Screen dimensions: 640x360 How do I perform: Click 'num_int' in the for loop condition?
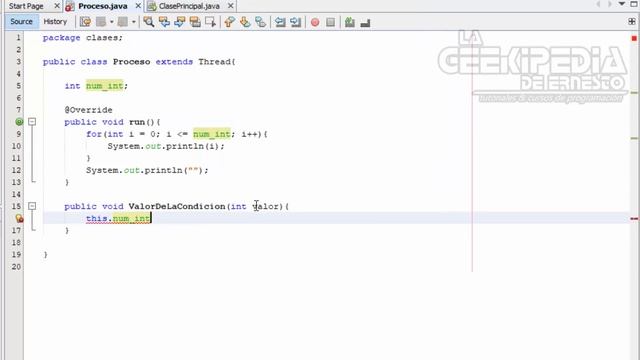tap(212, 134)
